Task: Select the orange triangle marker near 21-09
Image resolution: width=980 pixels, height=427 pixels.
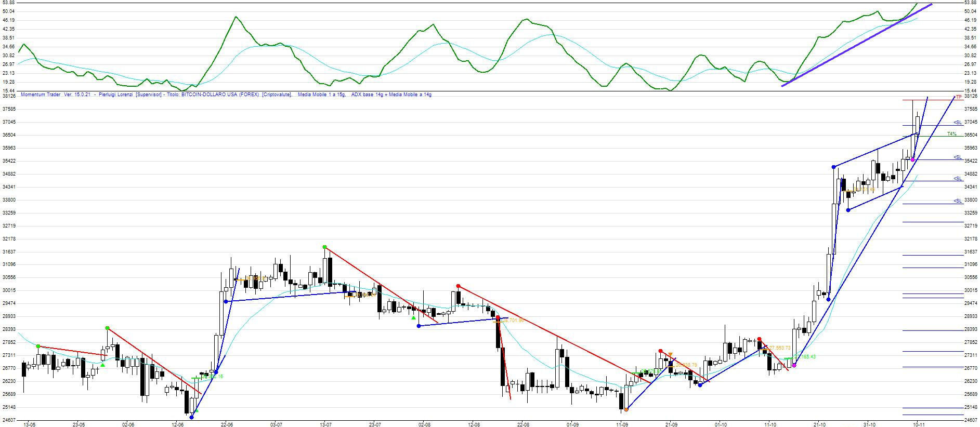Action: (670, 354)
